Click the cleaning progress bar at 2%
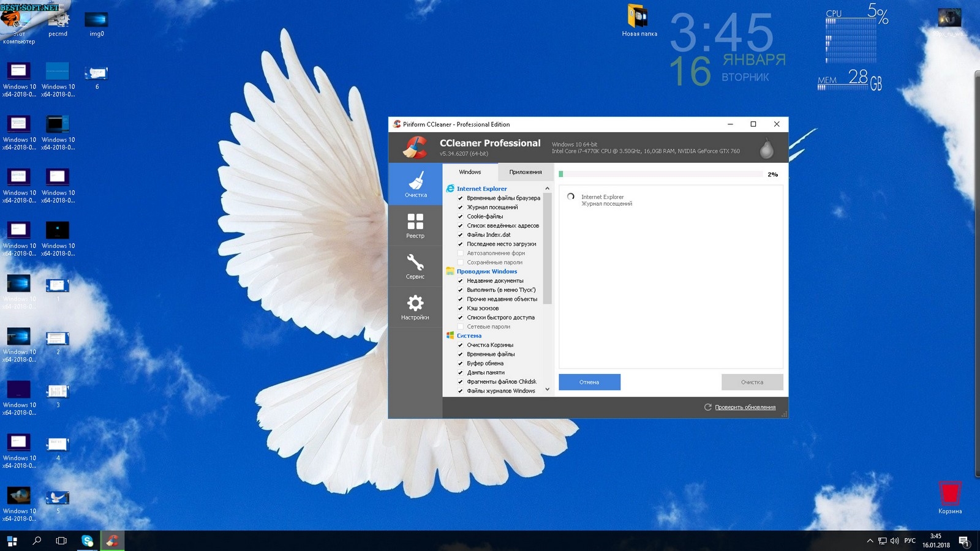Screen dimensions: 980x551 pos(660,174)
